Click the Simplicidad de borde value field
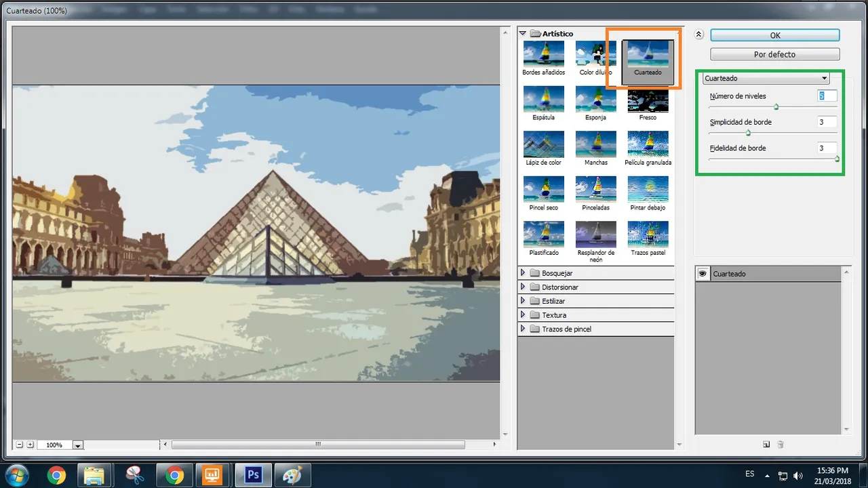Screen dimensions: 868x488 (827, 123)
